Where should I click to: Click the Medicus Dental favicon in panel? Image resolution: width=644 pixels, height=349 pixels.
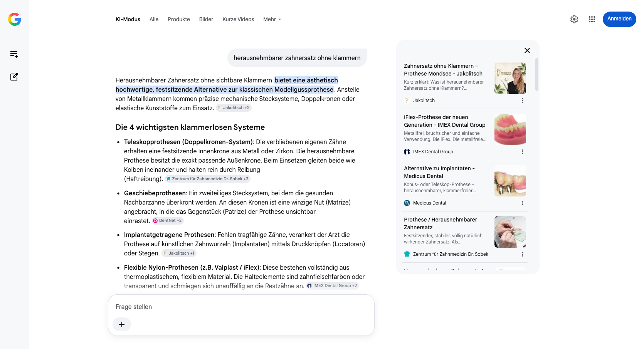tap(407, 203)
